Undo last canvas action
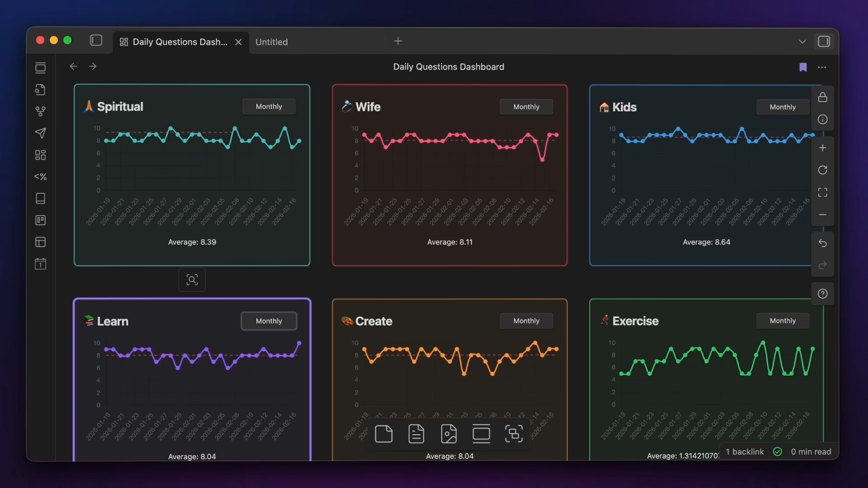The image size is (868, 488). (822, 243)
